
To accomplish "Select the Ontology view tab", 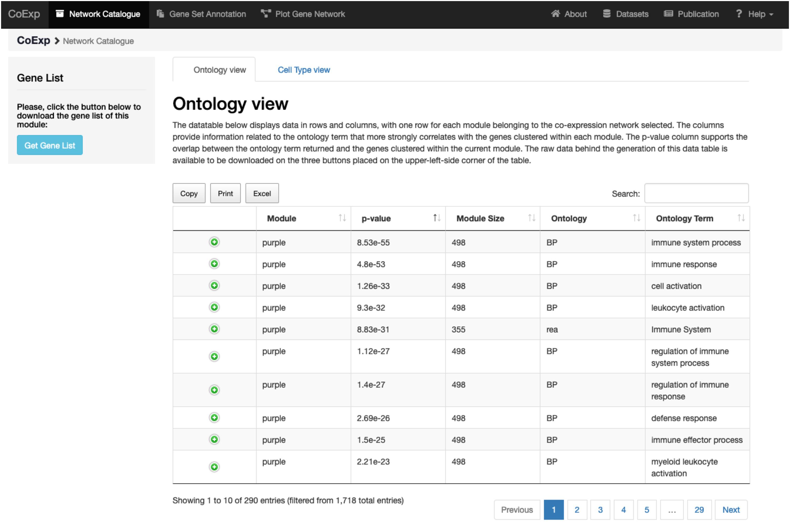I will [214, 69].
